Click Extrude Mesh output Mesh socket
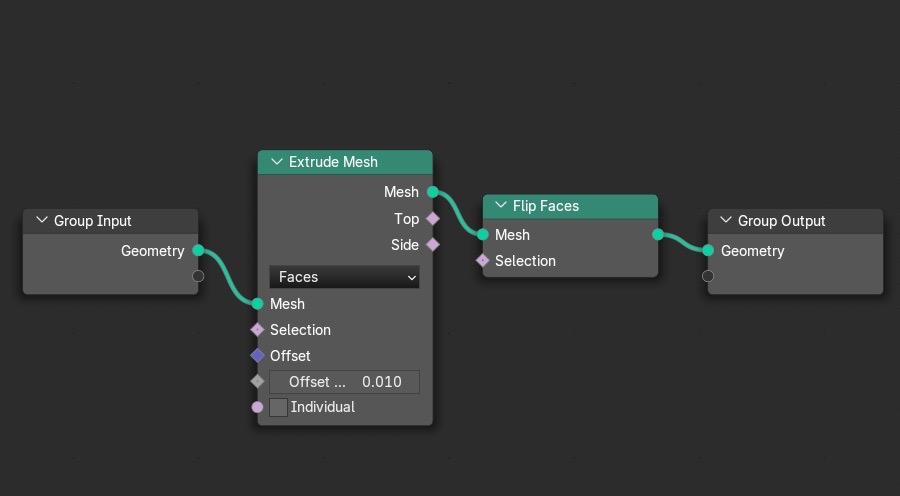This screenshot has height=496, width=900. [433, 192]
